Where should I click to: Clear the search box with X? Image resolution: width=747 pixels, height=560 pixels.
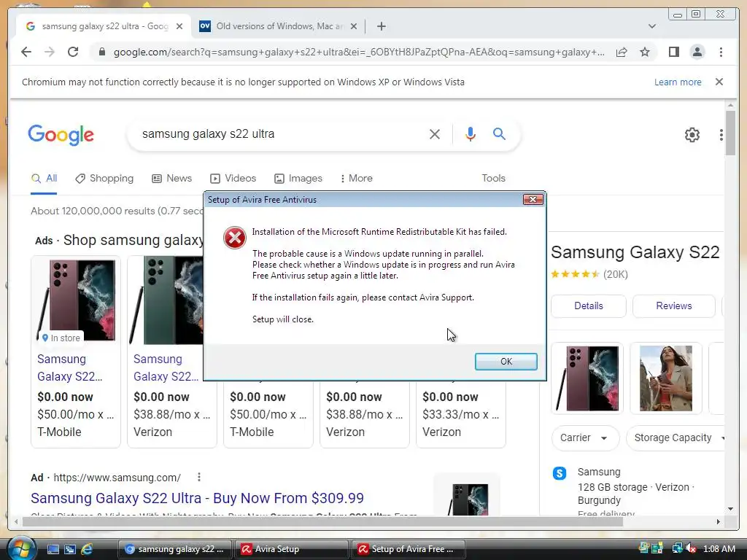tap(435, 134)
